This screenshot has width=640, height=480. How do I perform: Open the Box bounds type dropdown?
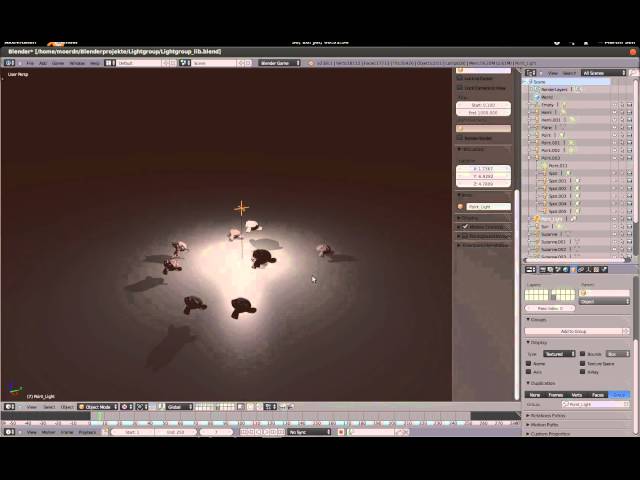(618, 354)
